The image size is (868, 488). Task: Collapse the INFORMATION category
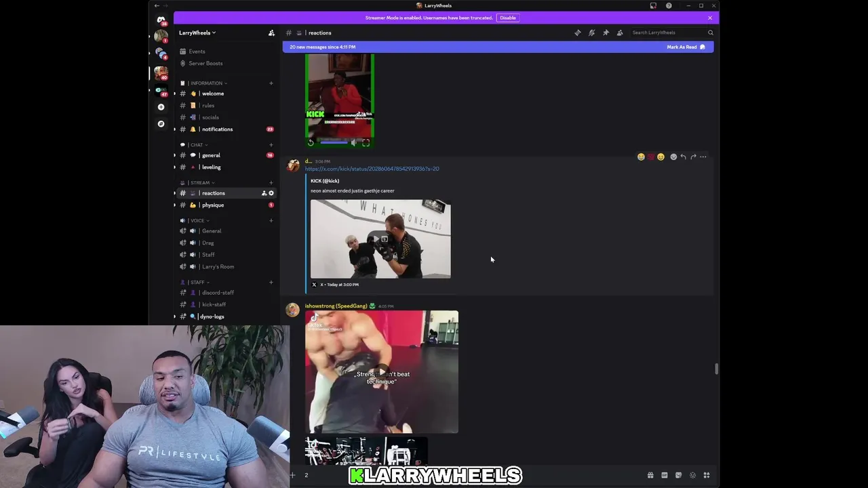click(205, 83)
